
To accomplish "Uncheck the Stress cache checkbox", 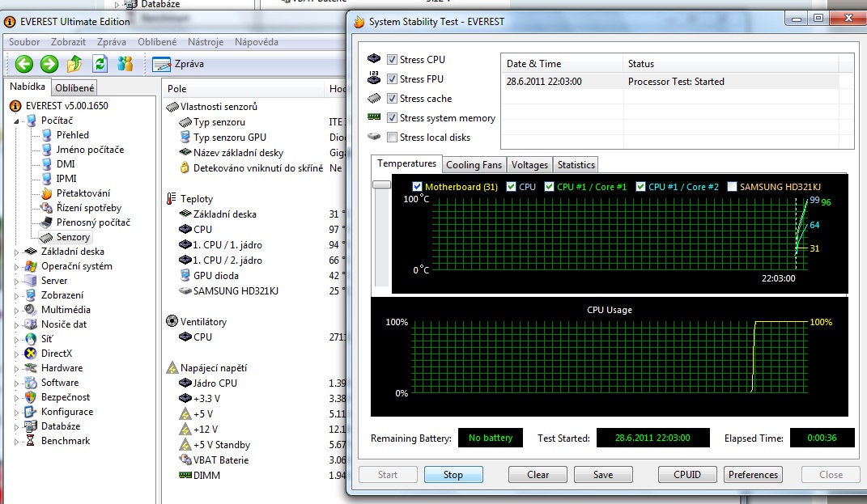I will click(392, 99).
